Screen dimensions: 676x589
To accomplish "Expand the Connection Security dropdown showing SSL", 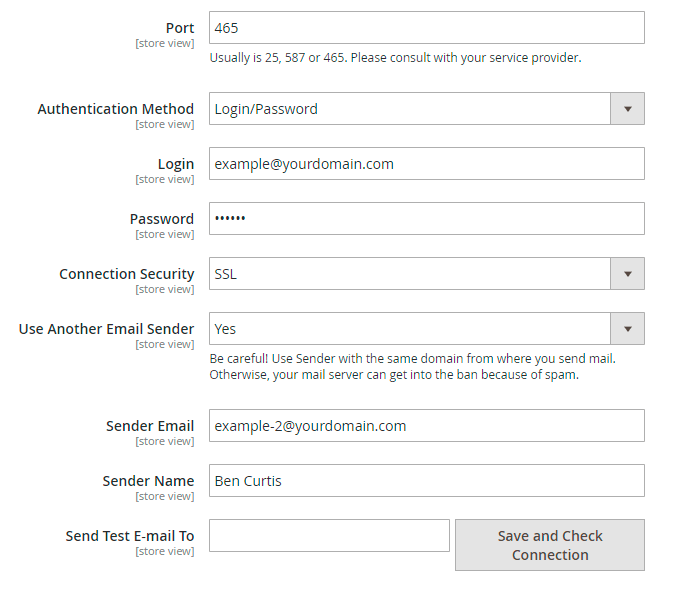I will pos(426,274).
